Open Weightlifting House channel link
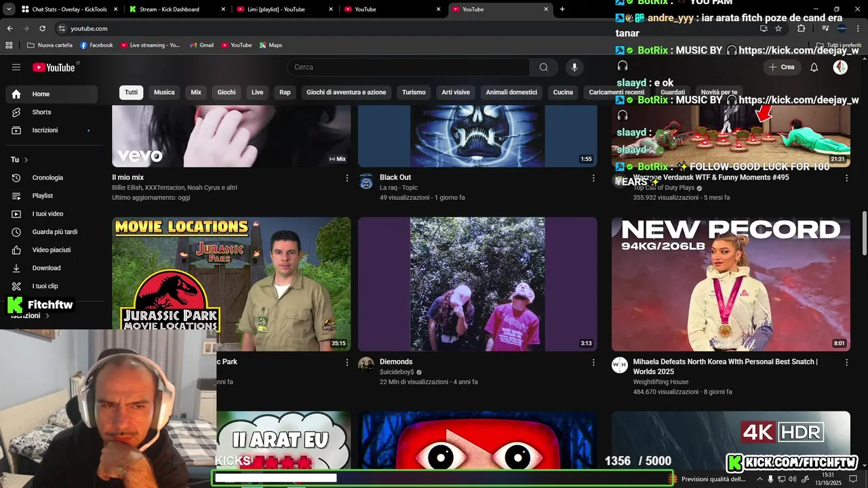The image size is (868, 488). pos(660,382)
